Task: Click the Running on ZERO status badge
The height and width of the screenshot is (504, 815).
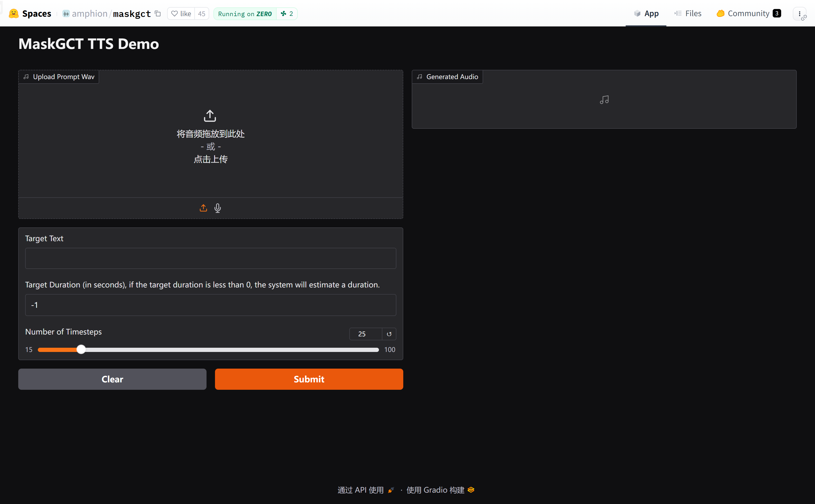Action: tap(245, 14)
